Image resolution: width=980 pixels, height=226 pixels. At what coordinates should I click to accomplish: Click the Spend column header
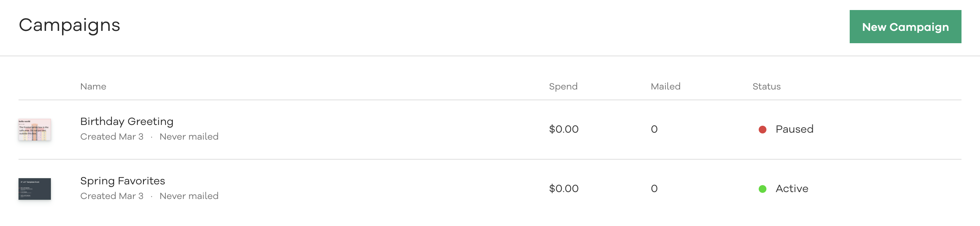click(x=563, y=86)
